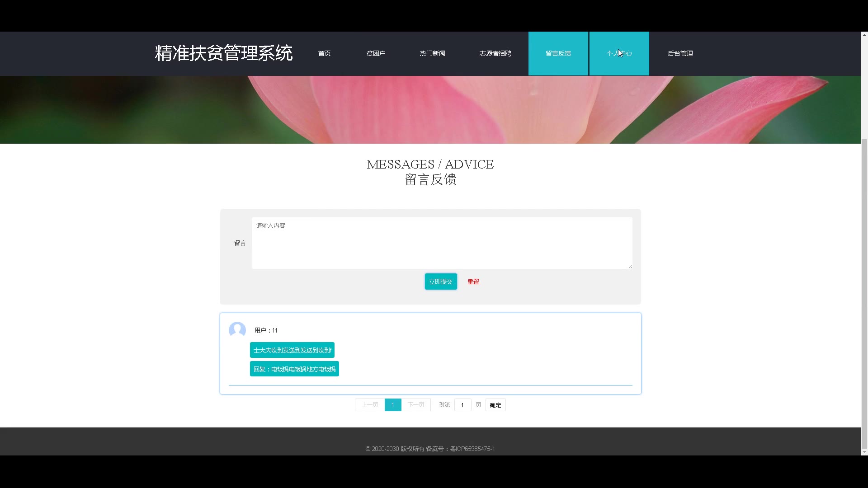Open the 首页 home menu
Screen dimensions: 868x488
(x=324, y=53)
